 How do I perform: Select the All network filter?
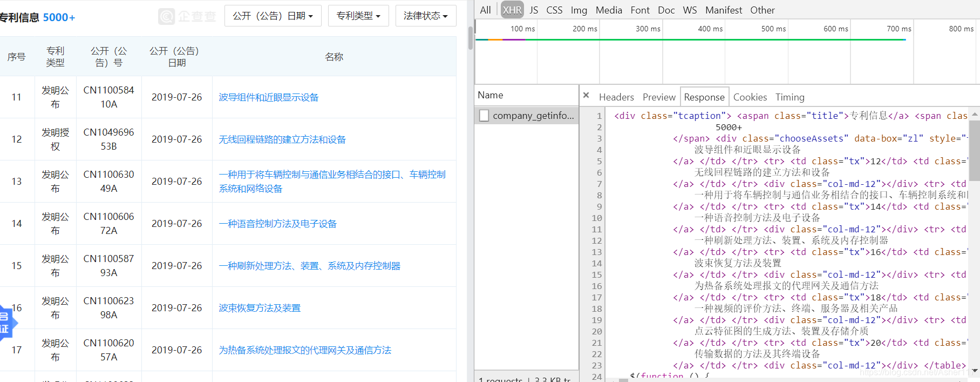(485, 10)
